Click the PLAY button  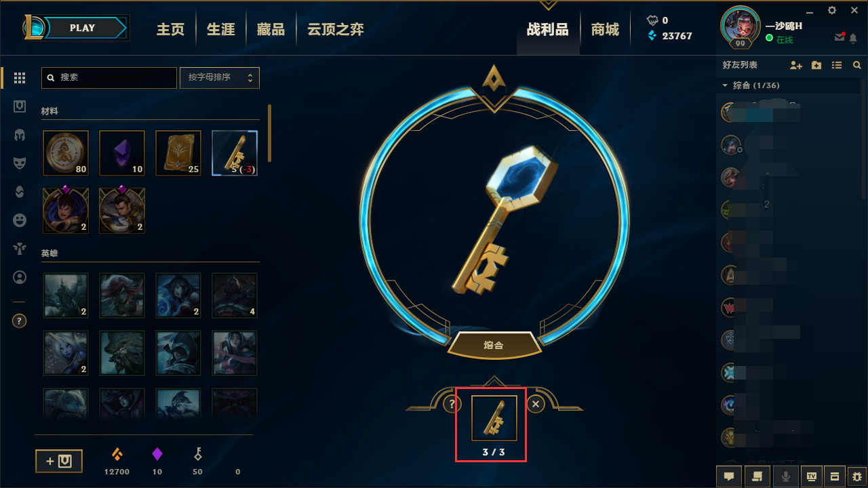(82, 28)
